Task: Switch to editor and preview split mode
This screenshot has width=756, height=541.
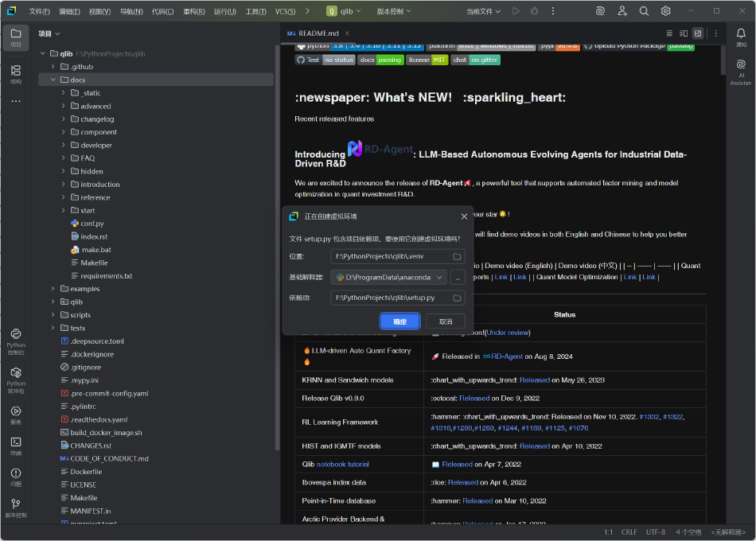Action: pos(684,33)
